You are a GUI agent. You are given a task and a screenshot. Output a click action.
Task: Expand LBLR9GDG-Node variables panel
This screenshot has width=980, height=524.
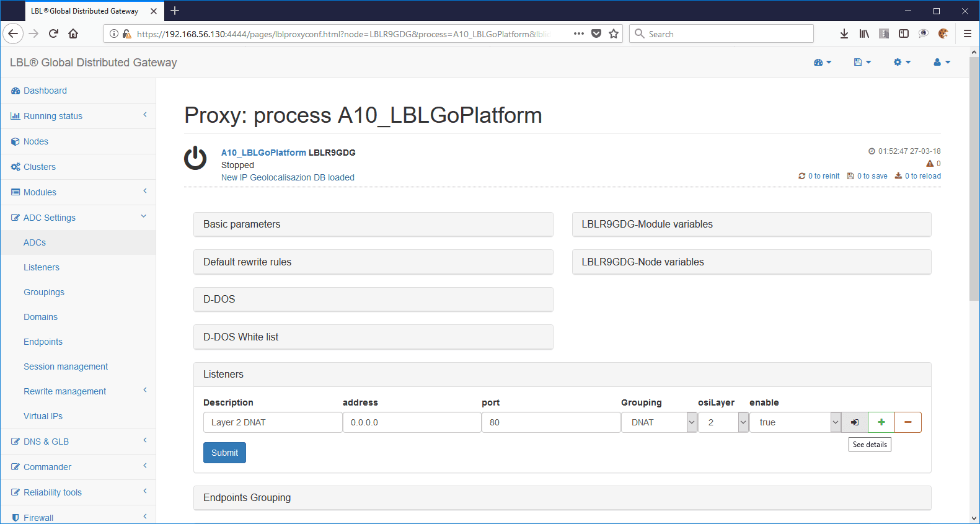point(751,262)
